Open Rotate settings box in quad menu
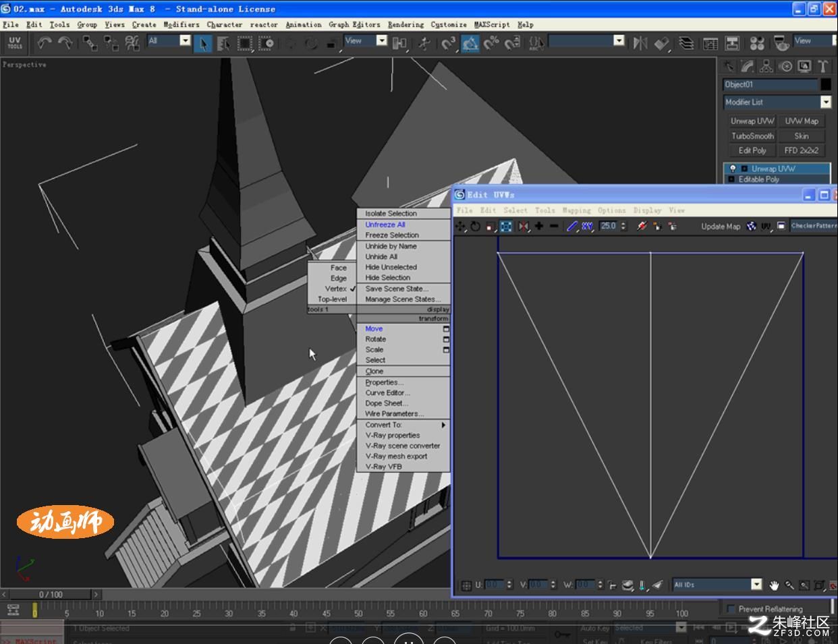 click(446, 339)
